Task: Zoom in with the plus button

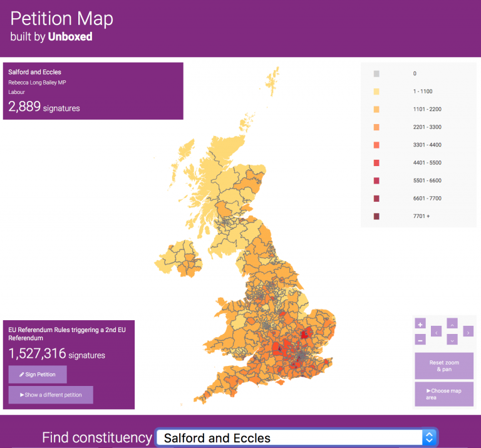Action: click(420, 324)
